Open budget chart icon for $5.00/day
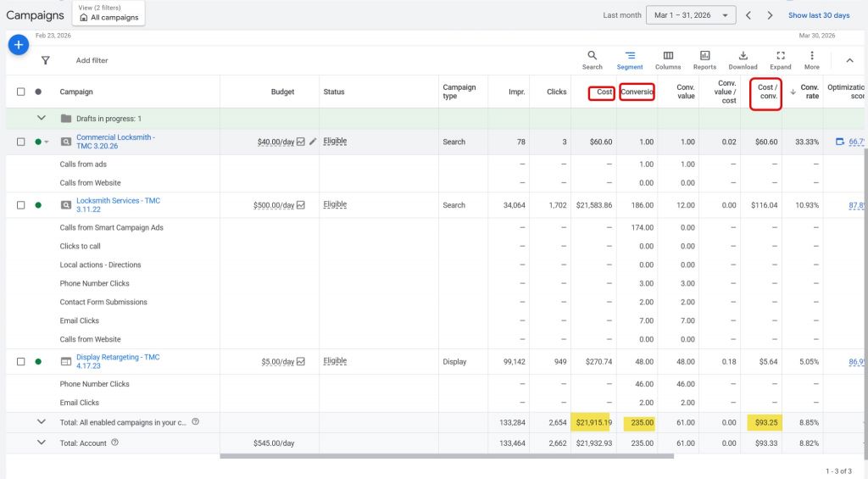The width and height of the screenshot is (868, 479). pos(301,362)
